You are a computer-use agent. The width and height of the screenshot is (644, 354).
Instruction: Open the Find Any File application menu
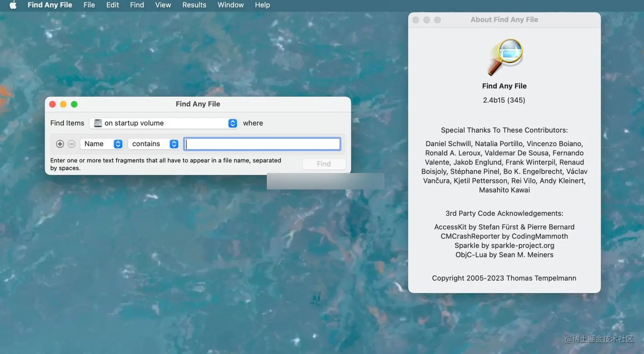pyautogui.click(x=50, y=5)
